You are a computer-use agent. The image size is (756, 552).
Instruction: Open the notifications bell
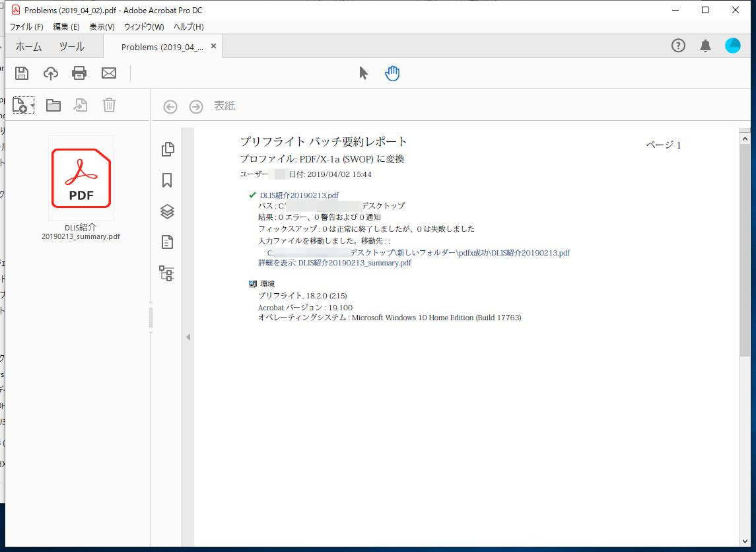(x=705, y=46)
